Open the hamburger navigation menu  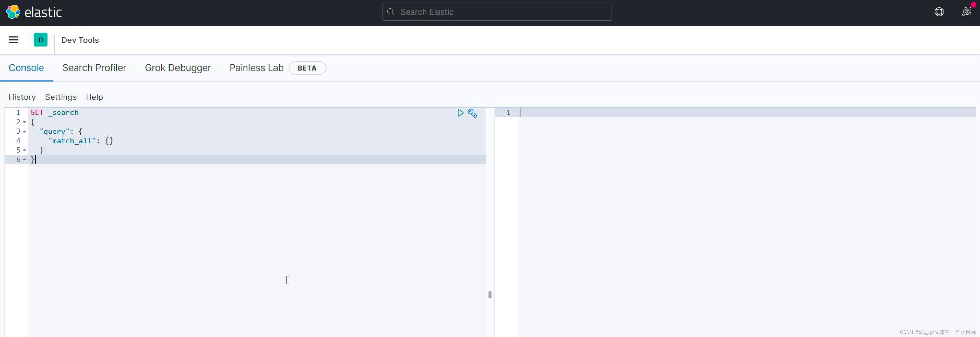pos(13,40)
